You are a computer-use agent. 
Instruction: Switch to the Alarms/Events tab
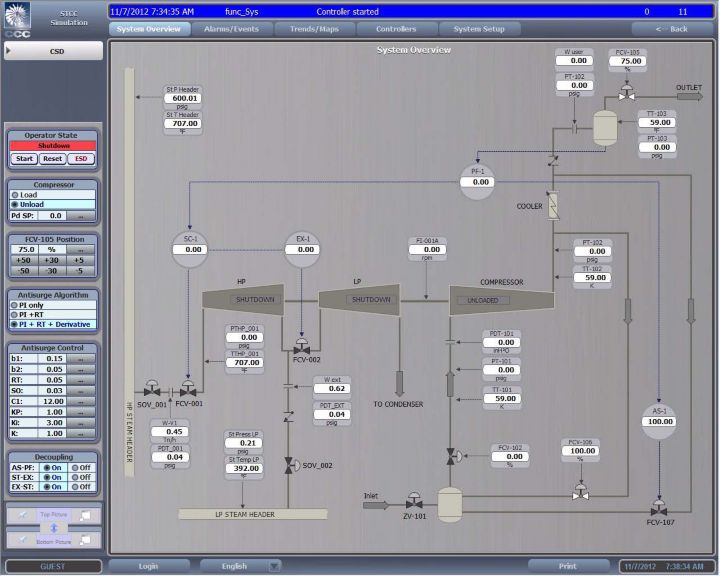232,29
